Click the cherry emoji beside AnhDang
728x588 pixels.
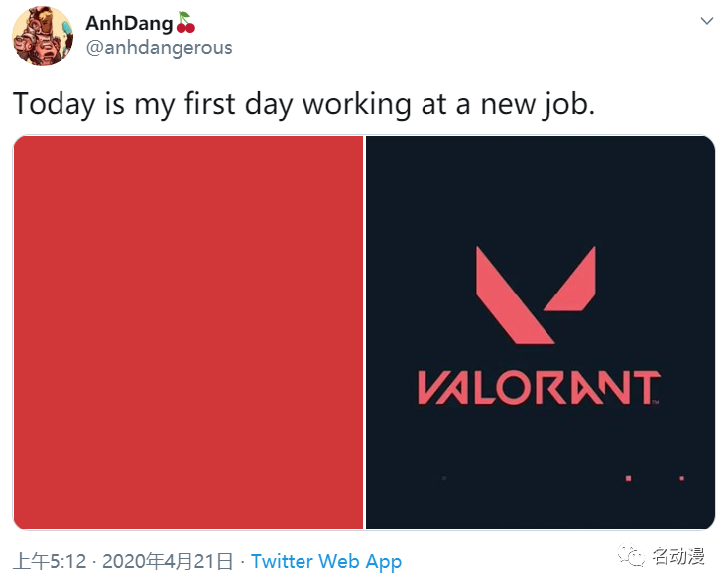pos(185,22)
